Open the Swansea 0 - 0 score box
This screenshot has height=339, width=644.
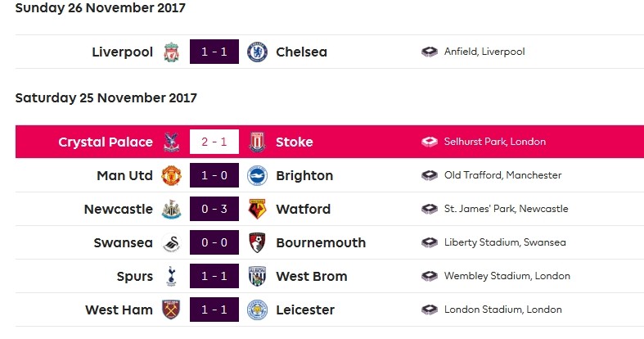pos(214,242)
